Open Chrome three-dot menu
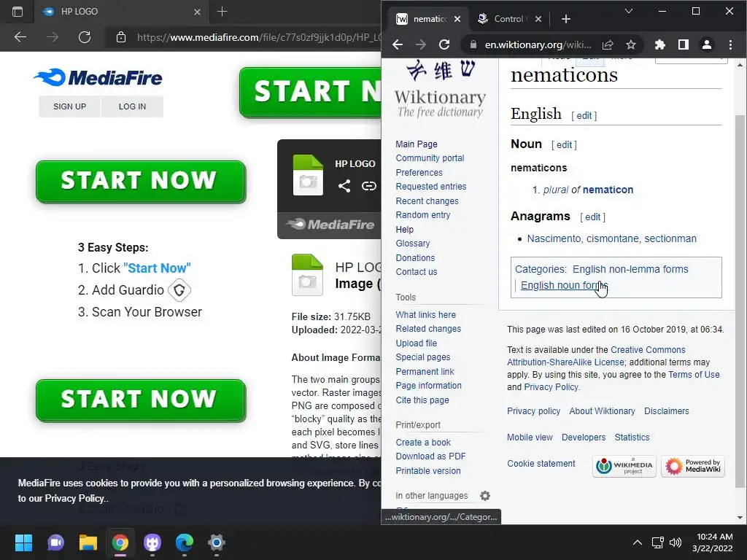 click(730, 44)
